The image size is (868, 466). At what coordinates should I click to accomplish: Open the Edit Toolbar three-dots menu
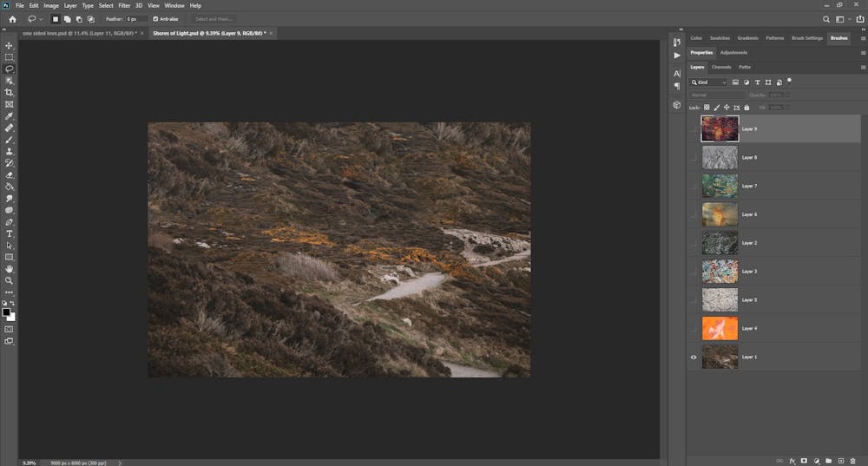[x=9, y=292]
